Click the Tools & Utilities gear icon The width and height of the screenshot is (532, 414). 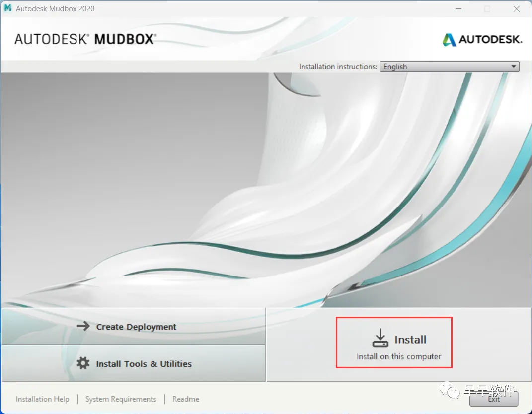[83, 363]
